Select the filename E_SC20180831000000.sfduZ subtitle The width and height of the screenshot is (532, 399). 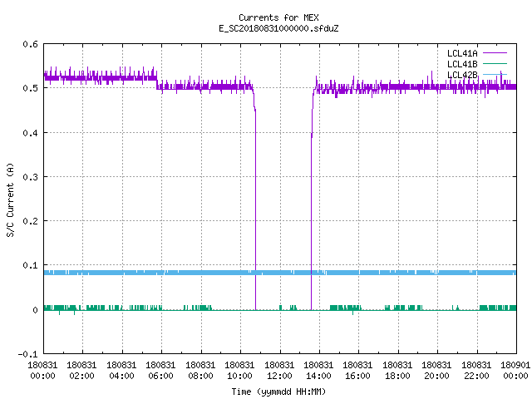pos(278,28)
